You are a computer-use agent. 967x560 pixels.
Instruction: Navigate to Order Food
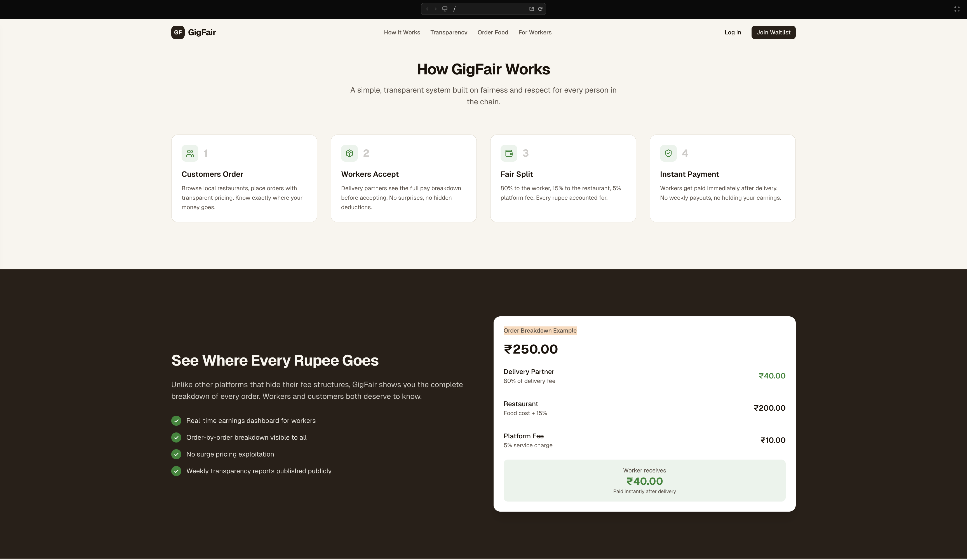(x=493, y=32)
